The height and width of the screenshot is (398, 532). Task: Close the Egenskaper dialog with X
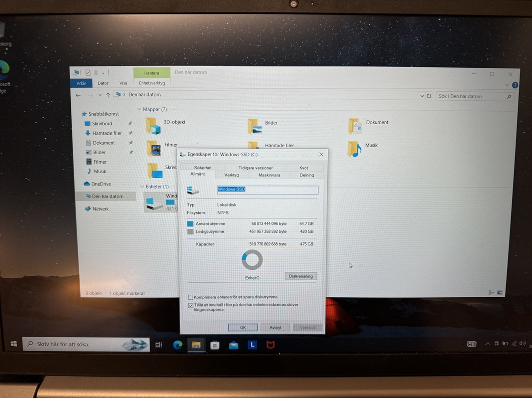(321, 154)
